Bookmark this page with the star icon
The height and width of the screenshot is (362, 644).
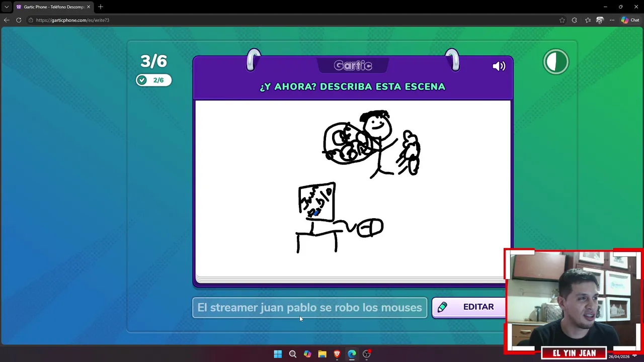click(x=562, y=20)
